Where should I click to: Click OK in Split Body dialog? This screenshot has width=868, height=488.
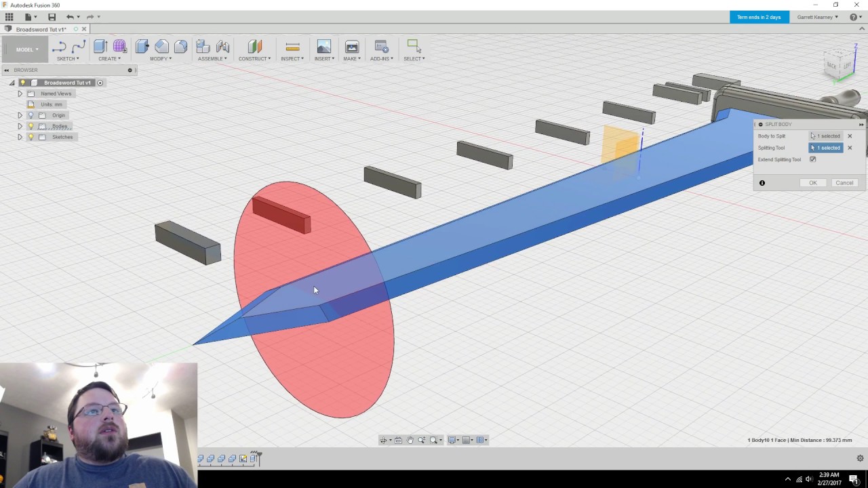tap(812, 183)
